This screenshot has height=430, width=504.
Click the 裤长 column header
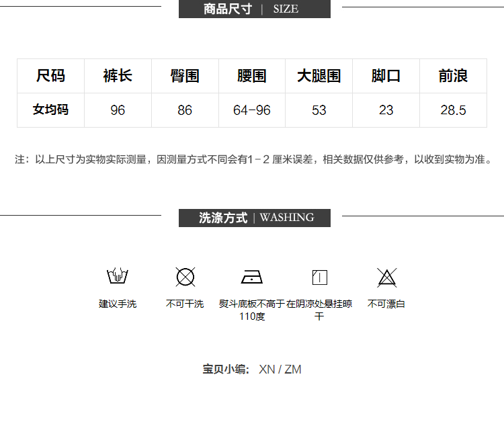118,76
